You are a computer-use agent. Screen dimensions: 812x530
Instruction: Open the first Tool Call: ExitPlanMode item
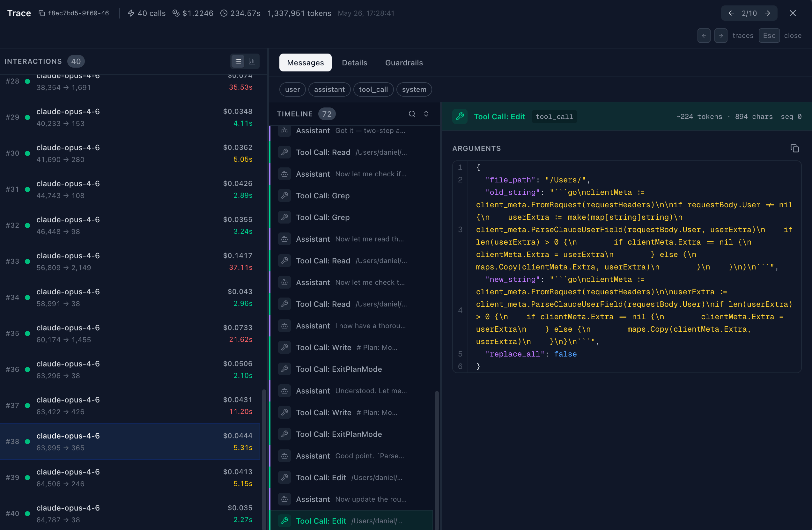point(351,369)
